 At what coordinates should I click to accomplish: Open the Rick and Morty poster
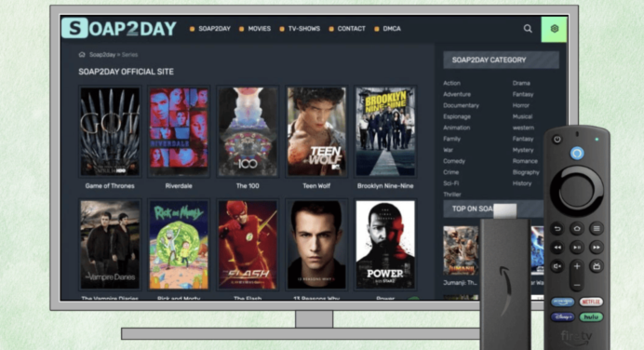(179, 245)
